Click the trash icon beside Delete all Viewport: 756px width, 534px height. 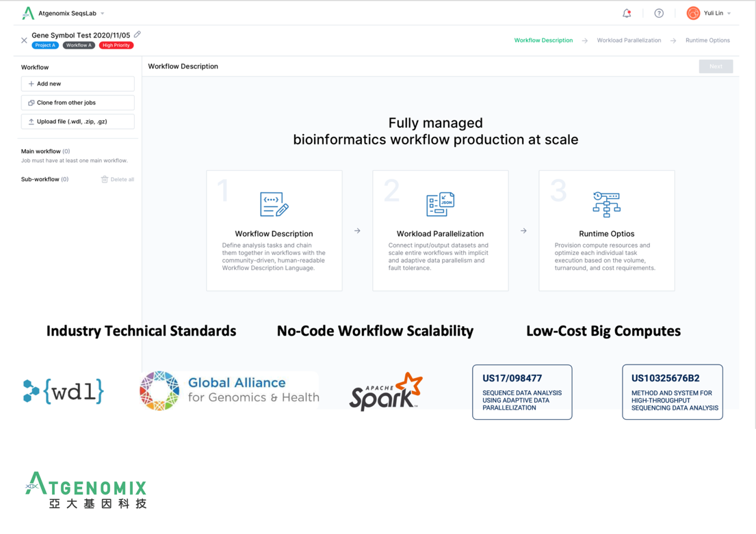105,179
